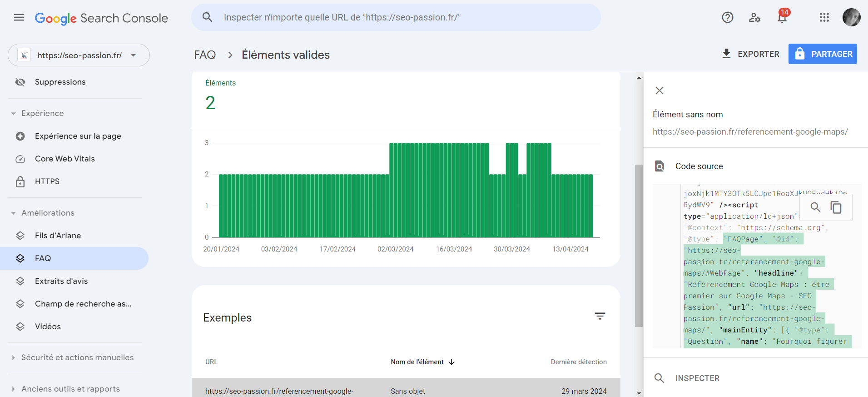Viewport: 868px width, 397px height.
Task: Click the 29 mars 2024 date cell
Action: 584,391
